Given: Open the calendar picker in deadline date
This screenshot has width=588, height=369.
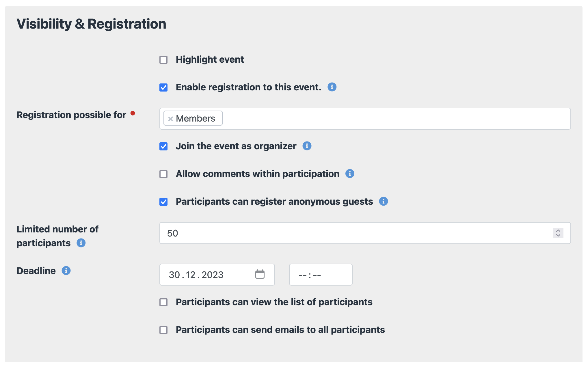Looking at the screenshot, I should 260,274.
